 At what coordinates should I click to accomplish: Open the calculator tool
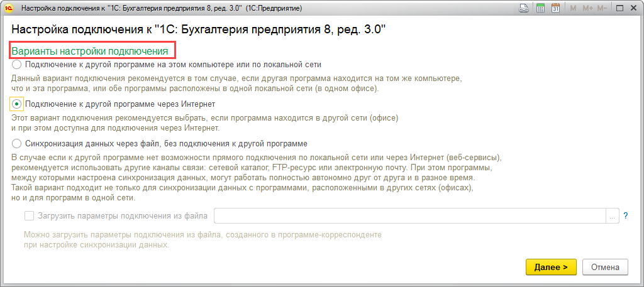point(540,9)
